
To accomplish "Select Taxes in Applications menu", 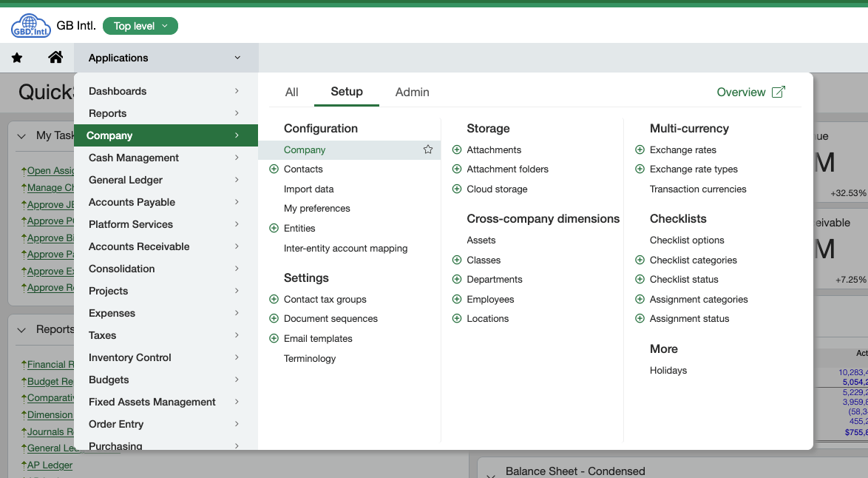I will point(166,335).
